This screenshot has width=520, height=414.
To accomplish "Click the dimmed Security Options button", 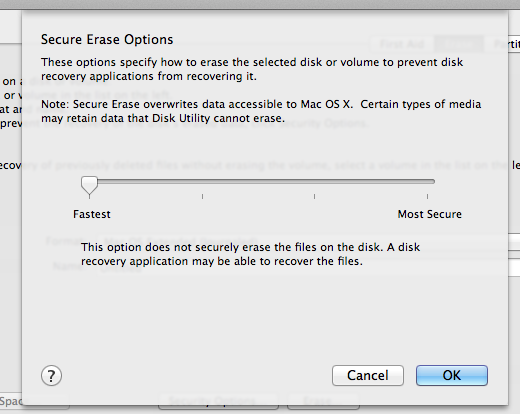I will (x=218, y=401).
